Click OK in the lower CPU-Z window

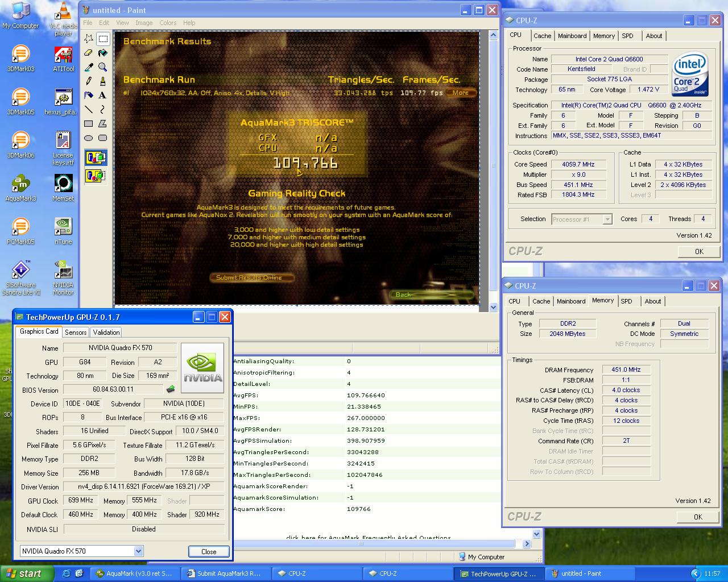click(698, 517)
